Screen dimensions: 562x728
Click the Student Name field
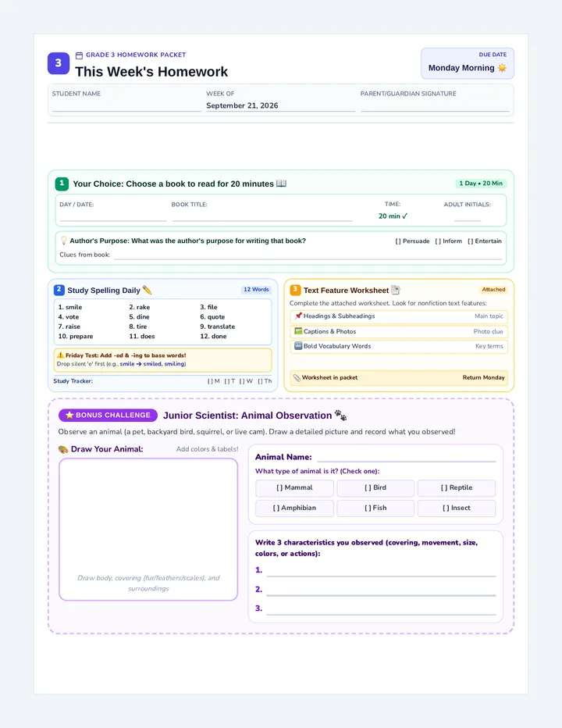coord(126,106)
